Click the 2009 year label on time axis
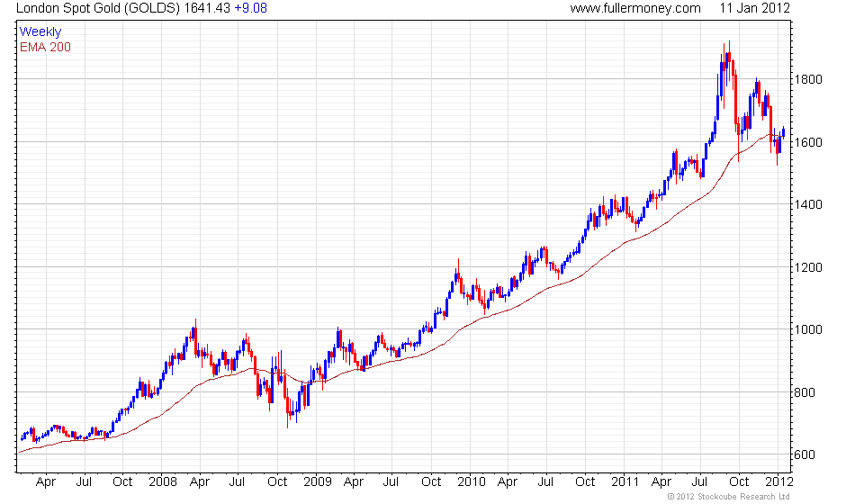 coord(318,481)
